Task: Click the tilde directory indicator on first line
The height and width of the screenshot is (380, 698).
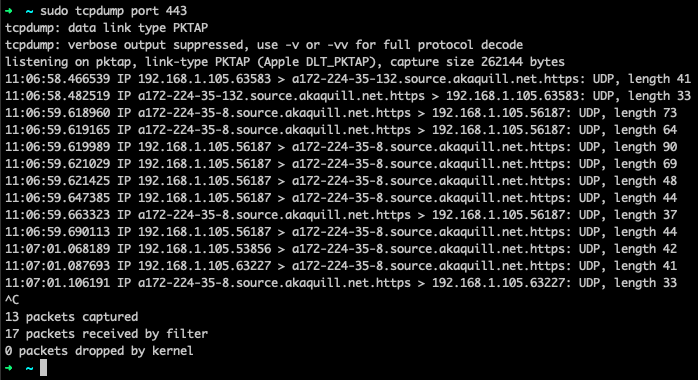Action: tap(29, 11)
